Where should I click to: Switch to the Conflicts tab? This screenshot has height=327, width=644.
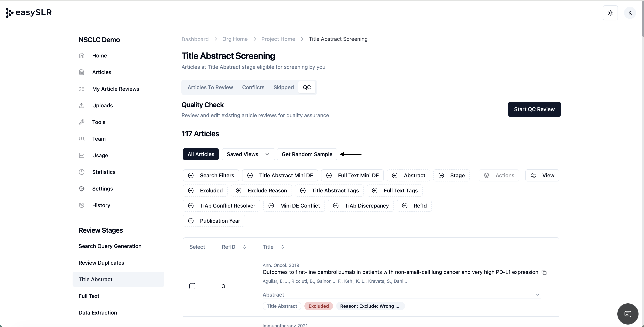click(x=253, y=87)
